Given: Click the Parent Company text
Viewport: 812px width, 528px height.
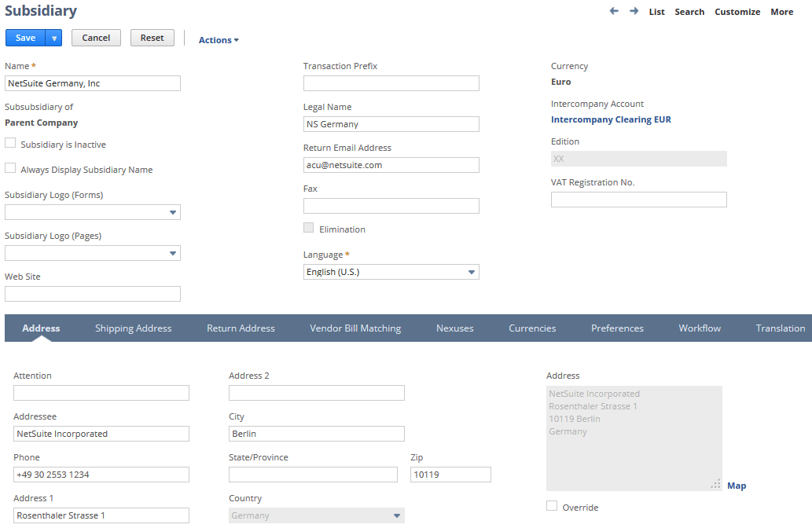Looking at the screenshot, I should [42, 123].
